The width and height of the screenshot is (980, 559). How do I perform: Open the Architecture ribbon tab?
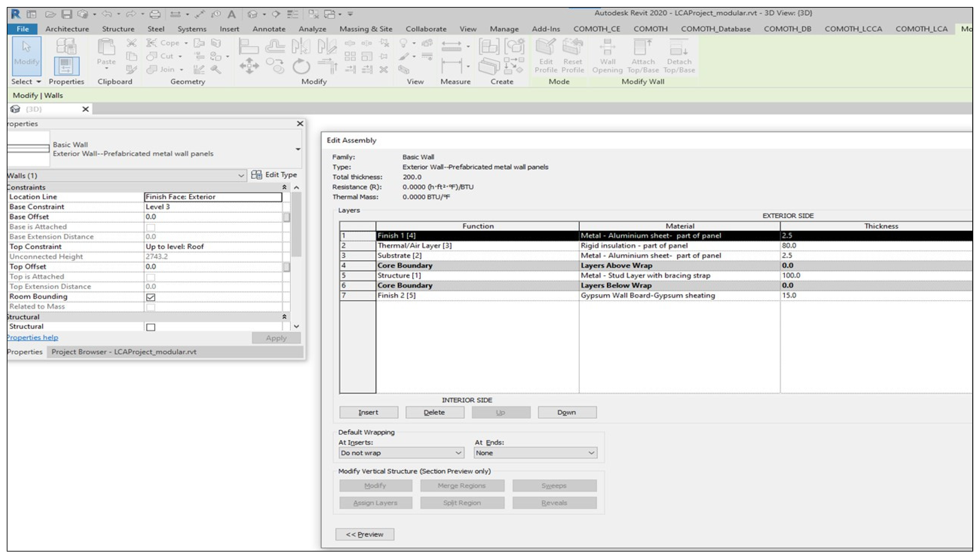[x=67, y=29]
